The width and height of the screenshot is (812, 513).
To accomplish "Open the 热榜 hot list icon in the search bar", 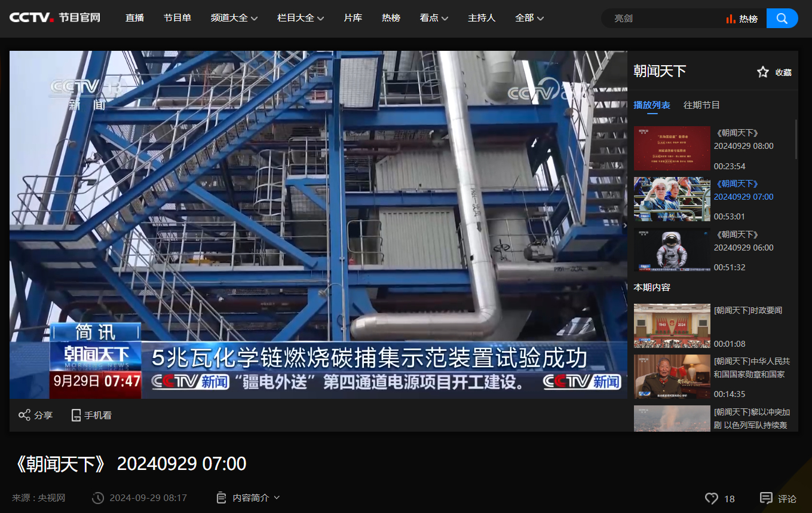I will [741, 19].
